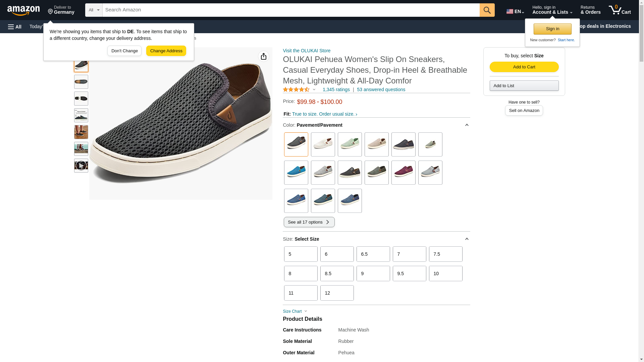
Task: Expand the Size Chart
Action: [295, 311]
